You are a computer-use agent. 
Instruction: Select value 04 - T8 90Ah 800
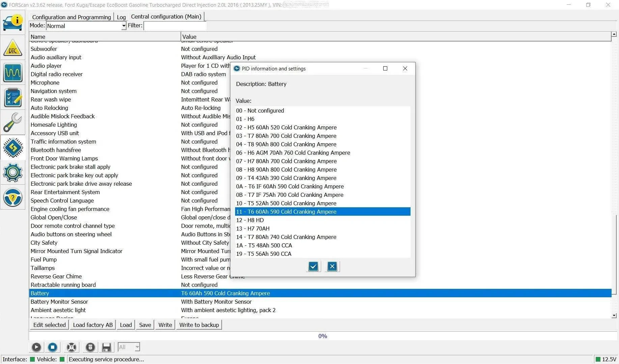coord(322,144)
